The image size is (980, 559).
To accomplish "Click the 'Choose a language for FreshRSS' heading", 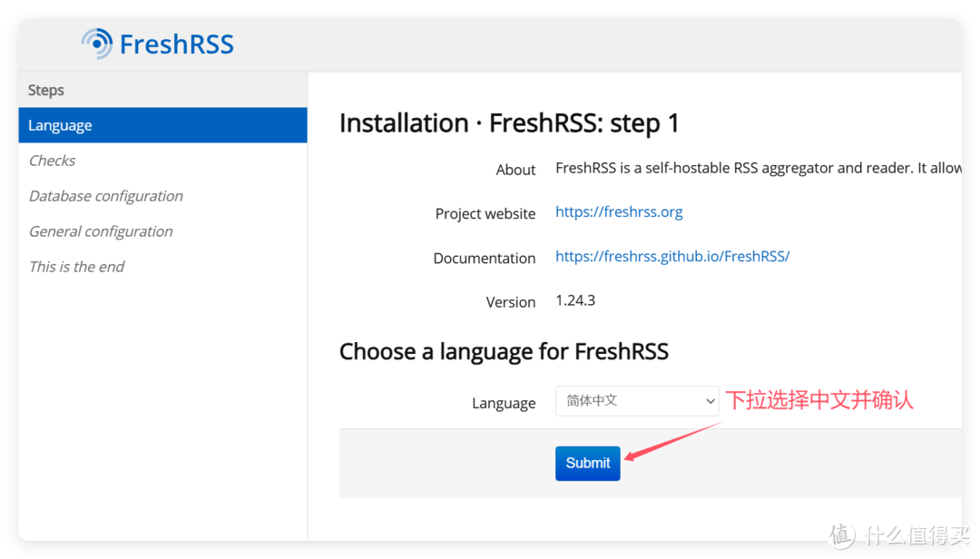I will click(x=504, y=351).
